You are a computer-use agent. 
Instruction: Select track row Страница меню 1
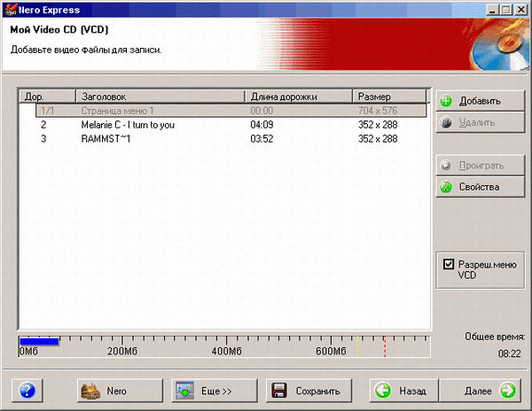(231, 111)
